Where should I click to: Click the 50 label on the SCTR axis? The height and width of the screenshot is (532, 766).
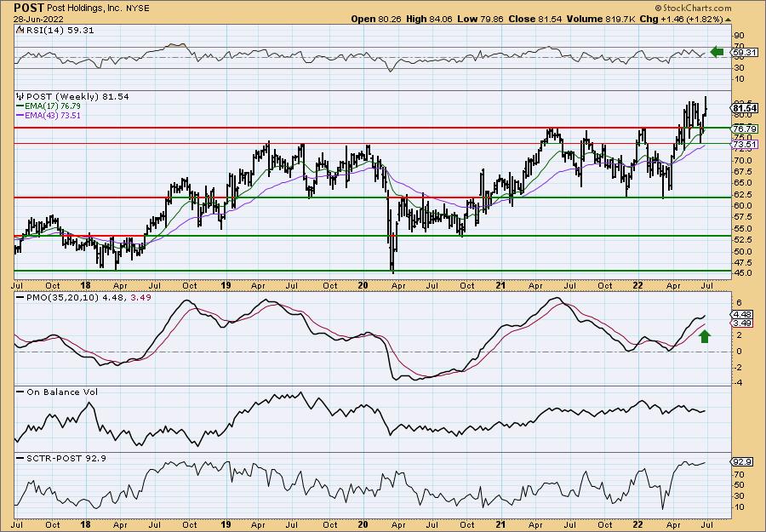[x=739, y=485]
